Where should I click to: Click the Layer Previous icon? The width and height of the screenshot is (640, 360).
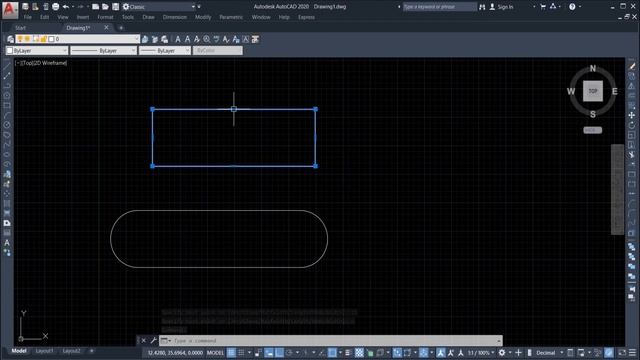155,39
